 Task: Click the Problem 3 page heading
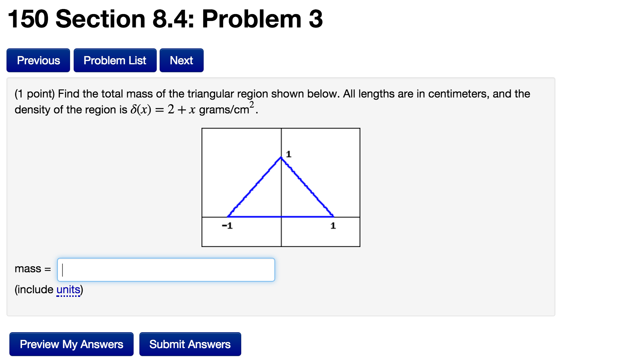[165, 19]
